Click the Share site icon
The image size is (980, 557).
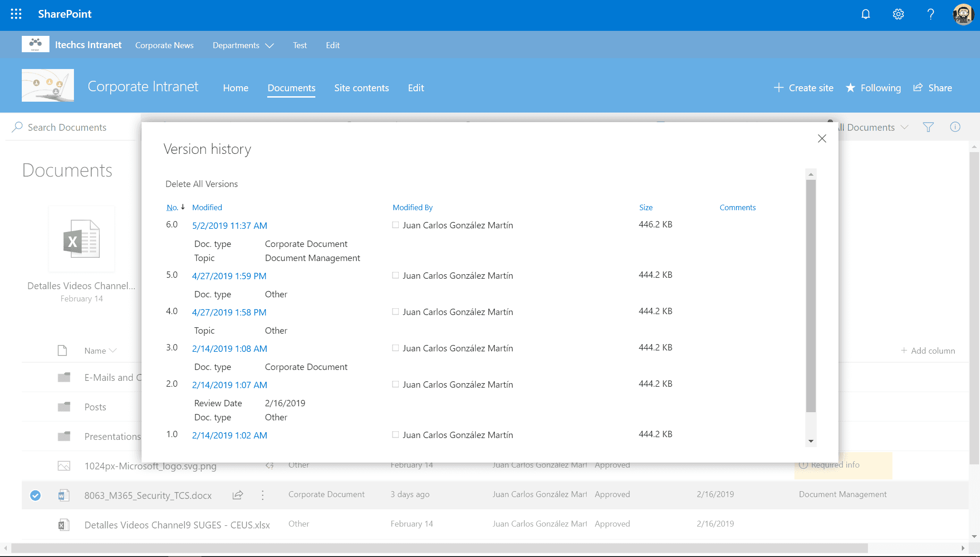click(918, 87)
